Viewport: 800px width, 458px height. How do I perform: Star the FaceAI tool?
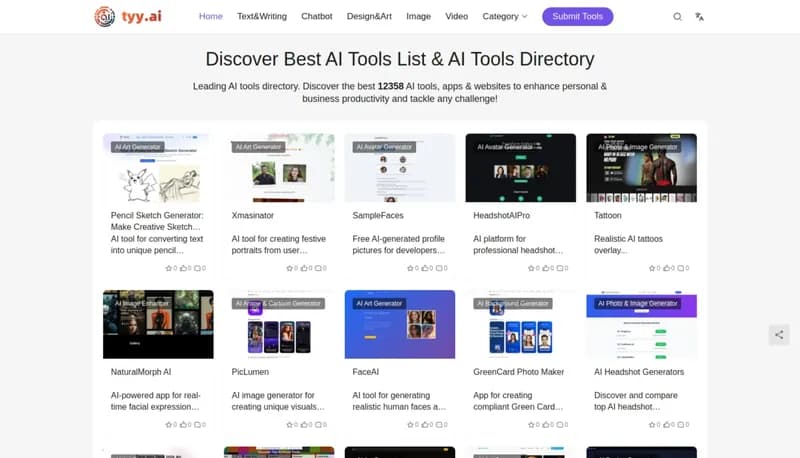(x=410, y=425)
